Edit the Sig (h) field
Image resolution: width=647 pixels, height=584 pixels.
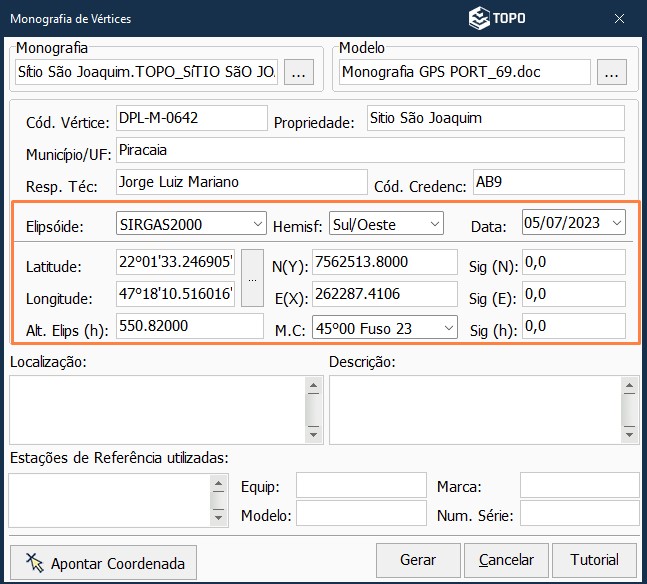point(574,326)
